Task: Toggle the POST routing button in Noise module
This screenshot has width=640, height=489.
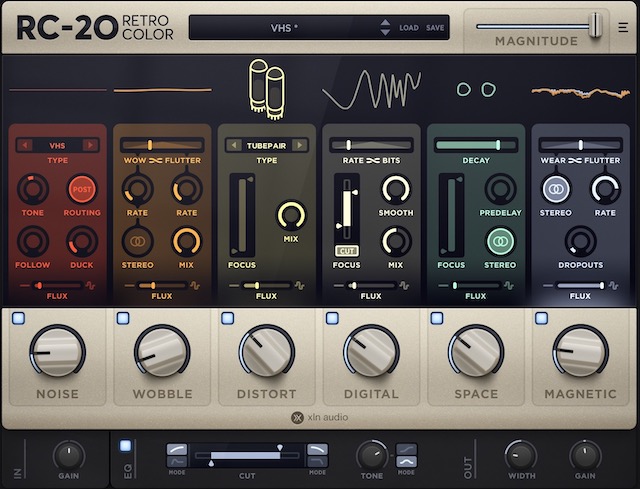Action: click(x=81, y=188)
